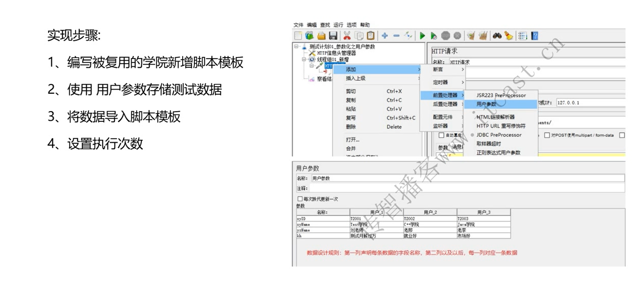Open the Function Helper list icon
Image resolution: width=644 pixels, height=297 pixels.
[x=522, y=36]
